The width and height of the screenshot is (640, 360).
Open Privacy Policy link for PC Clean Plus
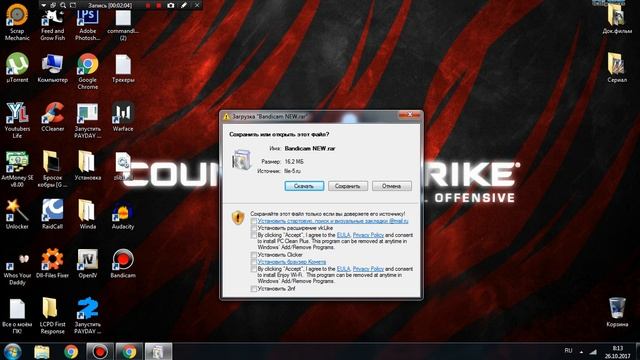368,235
